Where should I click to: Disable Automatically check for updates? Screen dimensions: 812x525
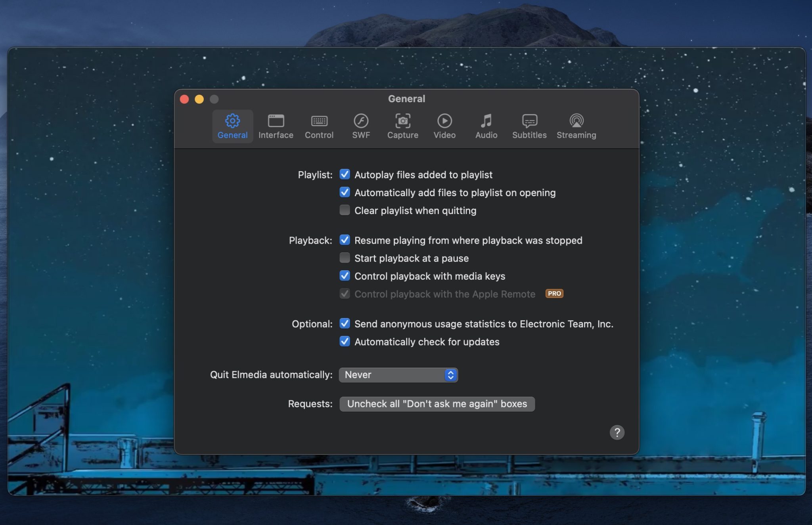[x=345, y=342]
